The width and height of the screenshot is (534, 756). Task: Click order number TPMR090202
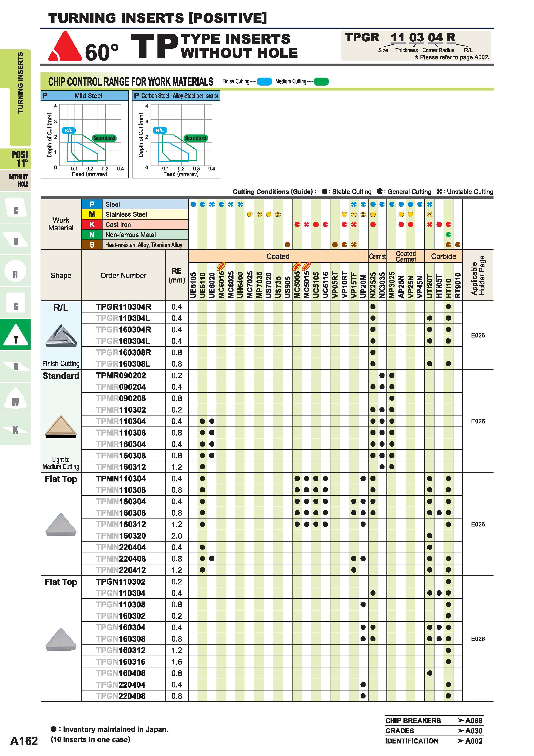click(x=121, y=376)
